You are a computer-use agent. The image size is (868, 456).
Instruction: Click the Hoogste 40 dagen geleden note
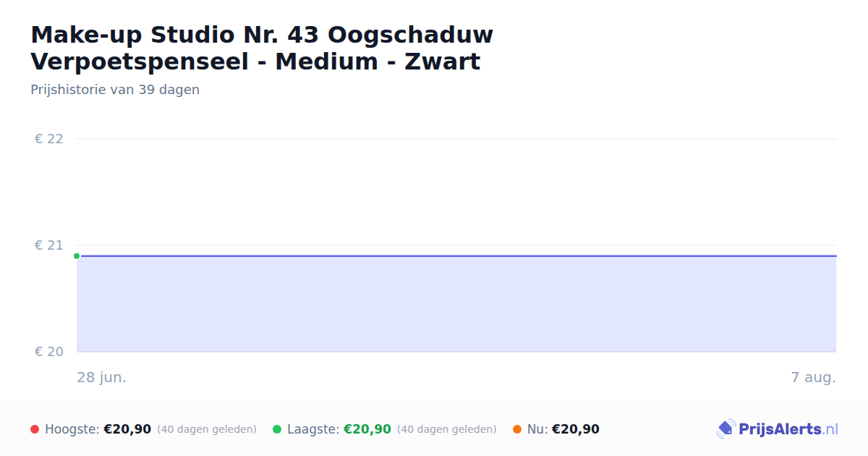coord(207,429)
